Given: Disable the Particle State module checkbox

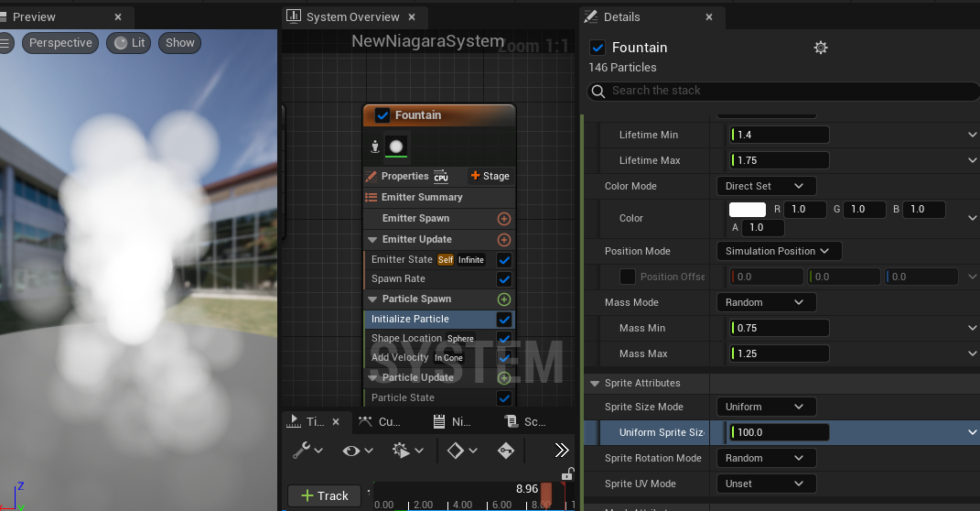Looking at the screenshot, I should pyautogui.click(x=504, y=397).
